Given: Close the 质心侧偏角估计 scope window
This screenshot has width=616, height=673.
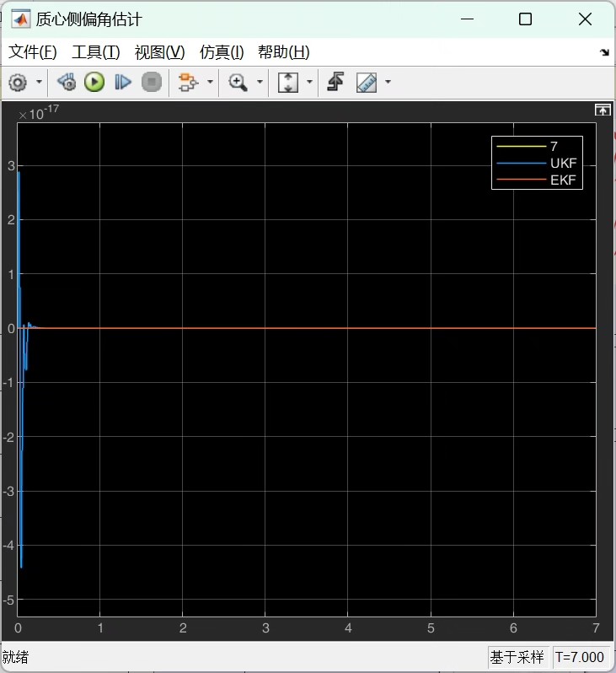Looking at the screenshot, I should pos(585,19).
